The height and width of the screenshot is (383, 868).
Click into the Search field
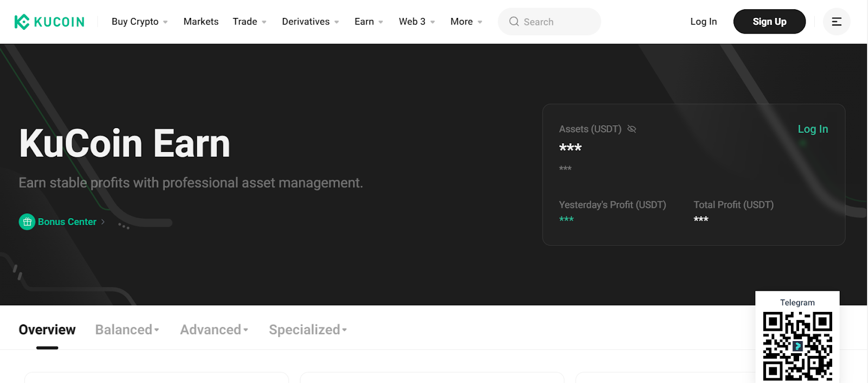(x=549, y=22)
